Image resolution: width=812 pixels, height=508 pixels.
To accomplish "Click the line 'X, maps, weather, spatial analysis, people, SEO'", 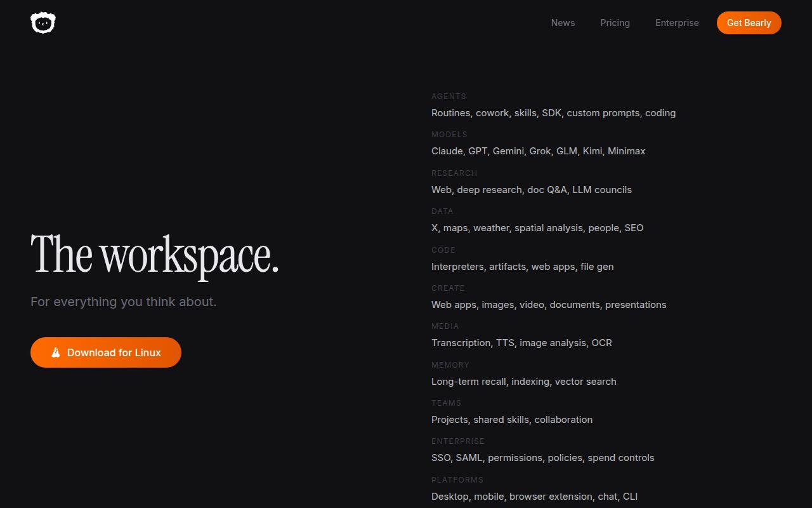I will (x=537, y=228).
